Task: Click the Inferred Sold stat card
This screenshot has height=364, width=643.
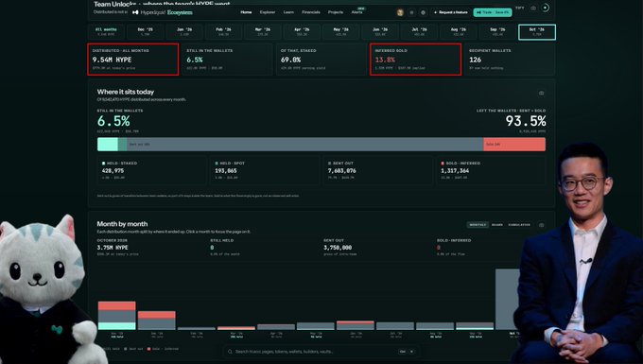Action: coord(415,60)
